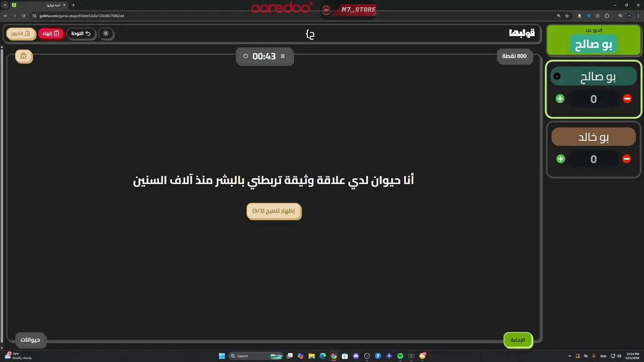Screen dimensions: 644x362
Task: Open File Explorer from taskbar
Action: pos(311,356)
